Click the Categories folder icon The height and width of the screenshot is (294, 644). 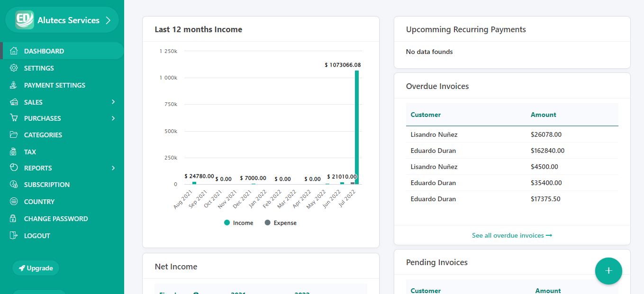pos(14,135)
